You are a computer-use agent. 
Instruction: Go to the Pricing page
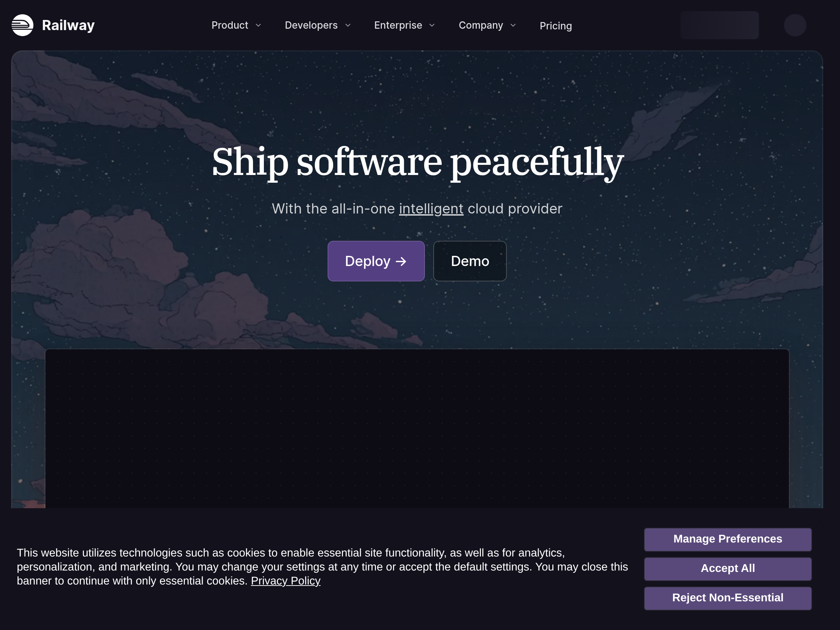click(555, 26)
